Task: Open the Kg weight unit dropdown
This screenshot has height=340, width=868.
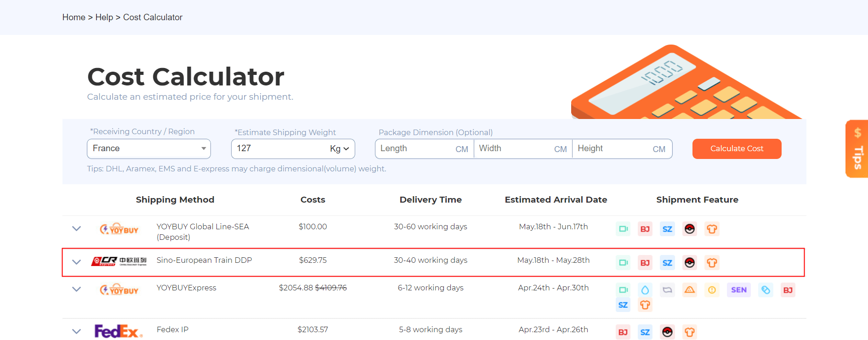Action: [x=340, y=148]
